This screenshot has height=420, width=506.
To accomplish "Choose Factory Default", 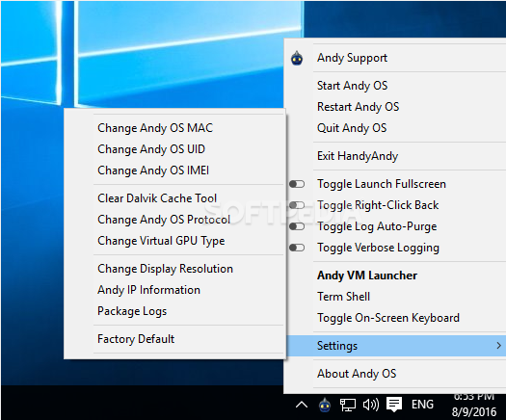I will 136,339.
